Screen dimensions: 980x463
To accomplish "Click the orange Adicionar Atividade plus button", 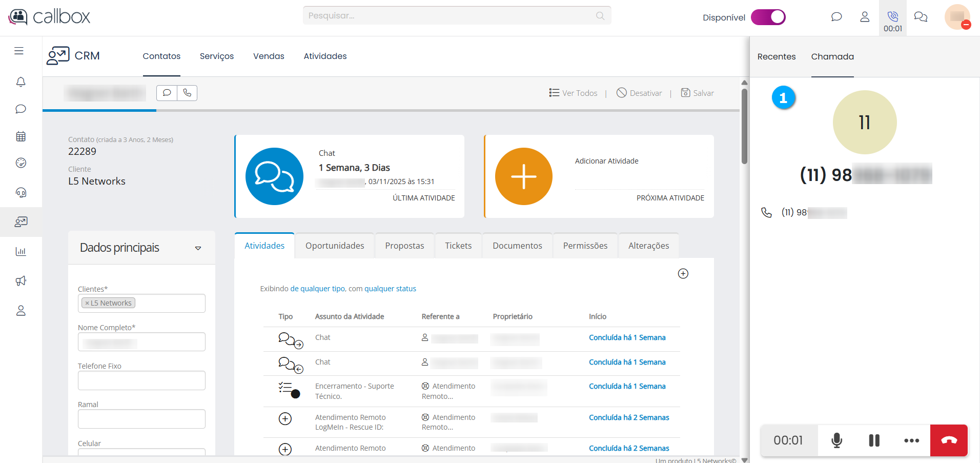I will pos(523,176).
